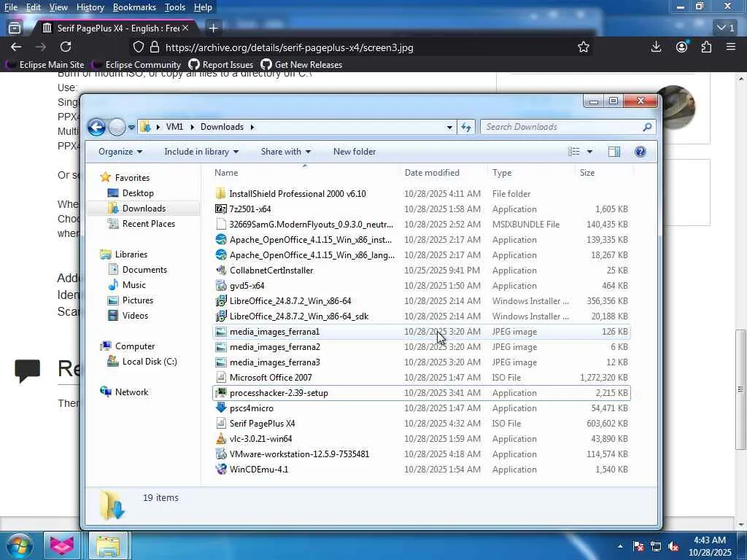Screen dimensions: 747x560
Task: Select the WinCDEmu-4.1 file icon
Action: coord(220,469)
